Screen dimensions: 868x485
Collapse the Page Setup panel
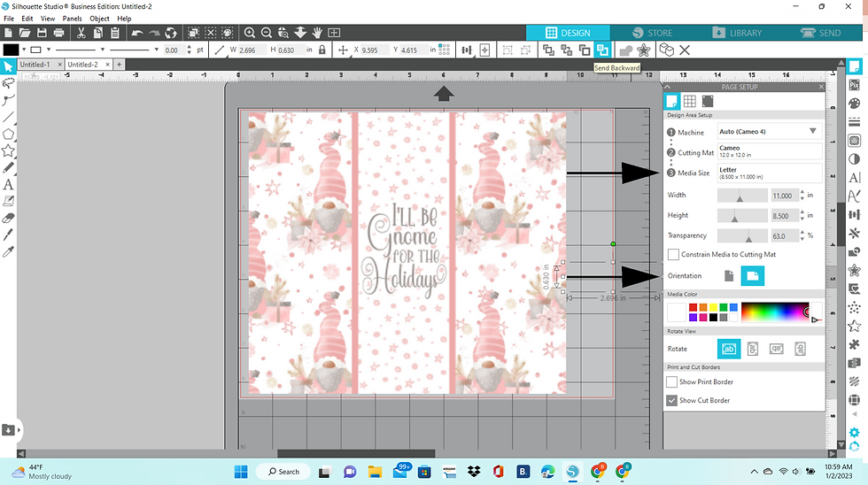click(x=667, y=87)
